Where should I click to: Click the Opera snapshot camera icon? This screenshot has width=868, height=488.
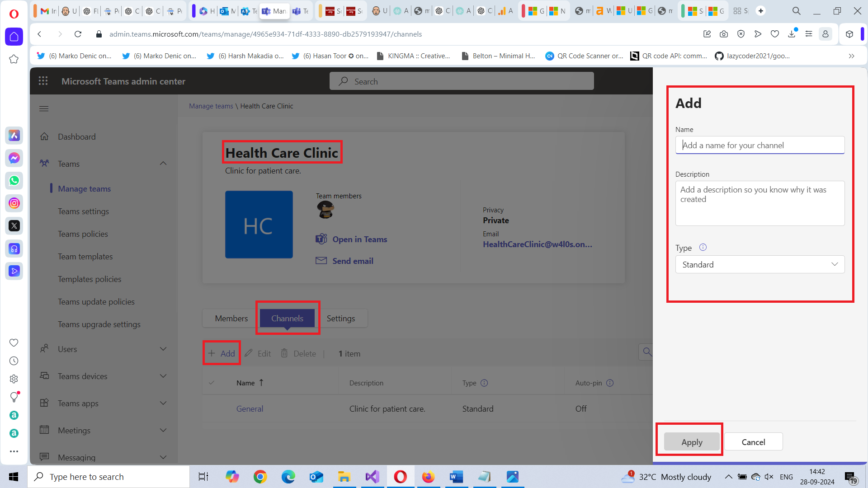click(724, 34)
